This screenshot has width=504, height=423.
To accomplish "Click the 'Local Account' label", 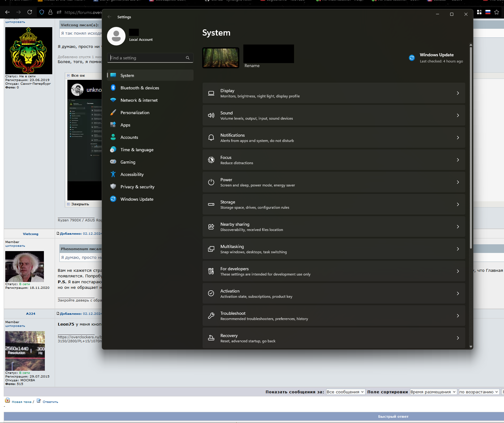I will tap(141, 40).
